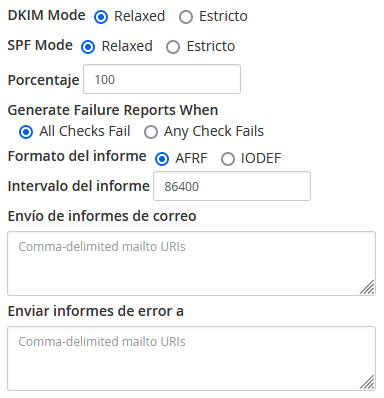Select Any Check Fails radio button
This screenshot has height=398, width=384.
tap(151, 132)
